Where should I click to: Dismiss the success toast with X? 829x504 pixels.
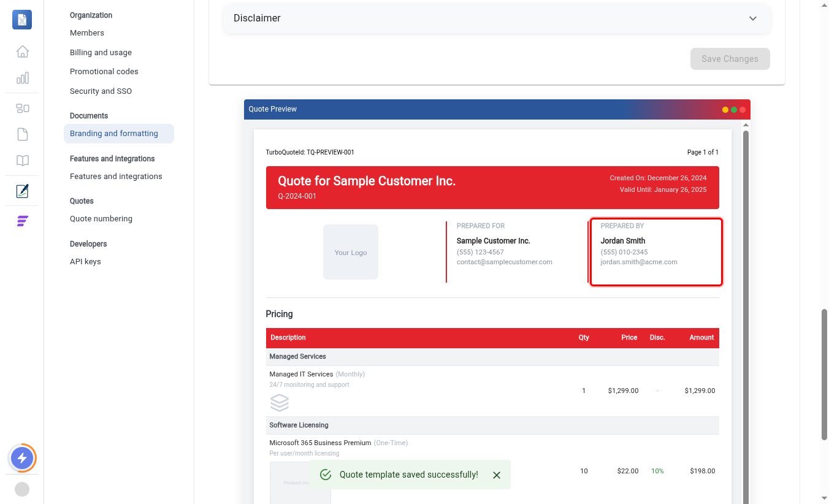(497, 475)
